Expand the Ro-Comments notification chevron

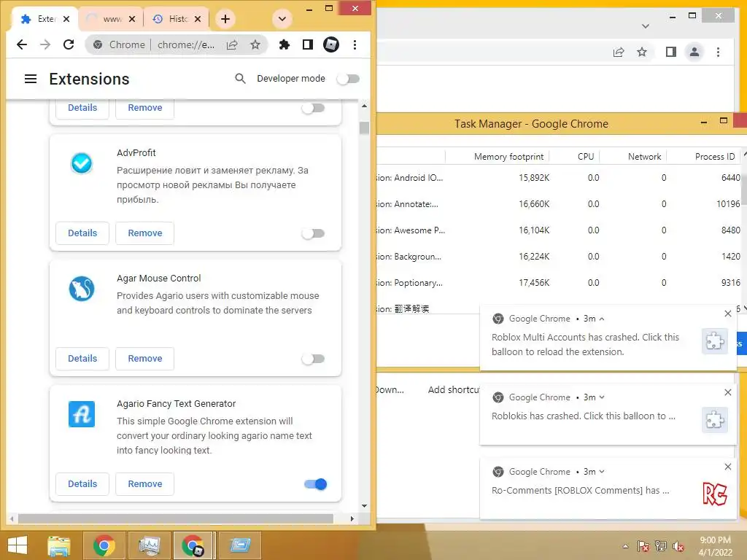click(x=602, y=472)
